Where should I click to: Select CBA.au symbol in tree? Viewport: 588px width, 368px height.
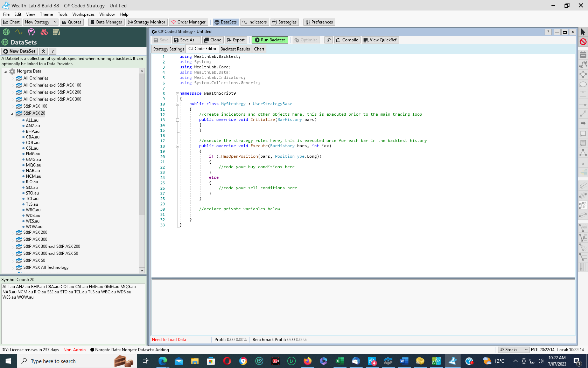point(33,137)
